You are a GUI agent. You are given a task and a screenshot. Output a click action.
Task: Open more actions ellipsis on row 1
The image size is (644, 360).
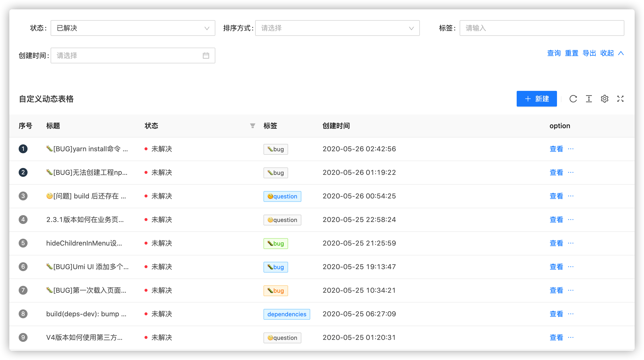point(571,149)
